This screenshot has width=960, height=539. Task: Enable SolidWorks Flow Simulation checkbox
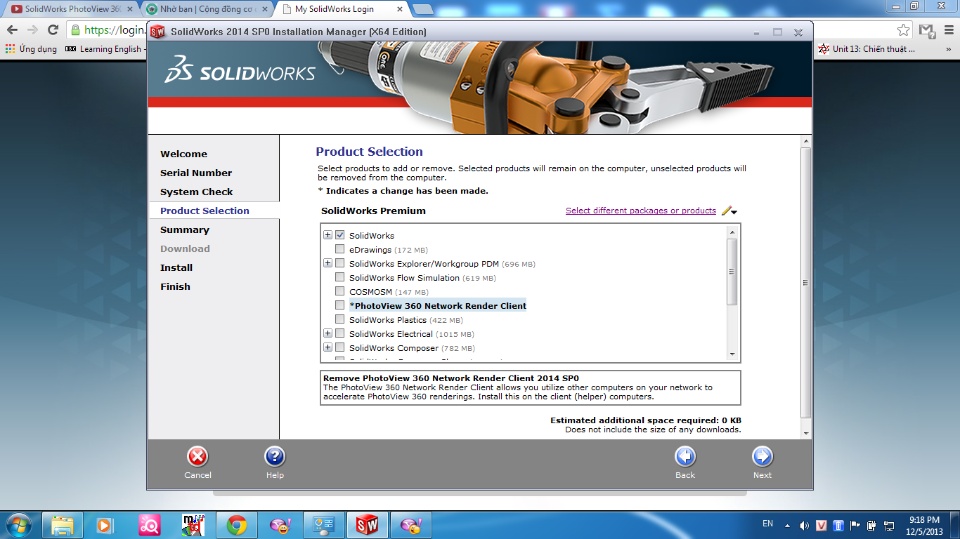point(340,277)
